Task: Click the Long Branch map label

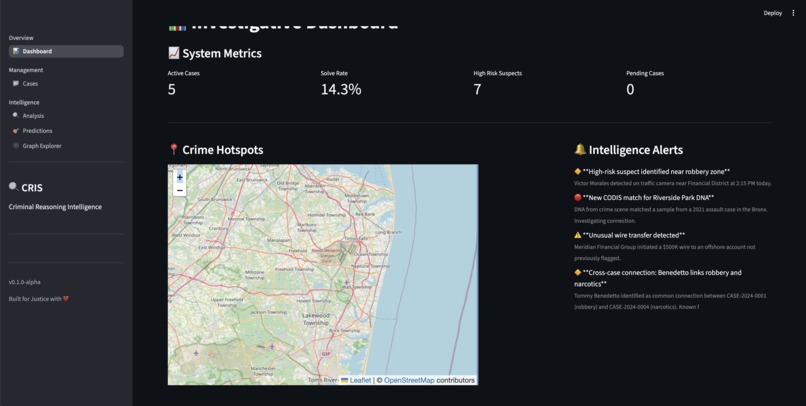Action: tap(388, 232)
